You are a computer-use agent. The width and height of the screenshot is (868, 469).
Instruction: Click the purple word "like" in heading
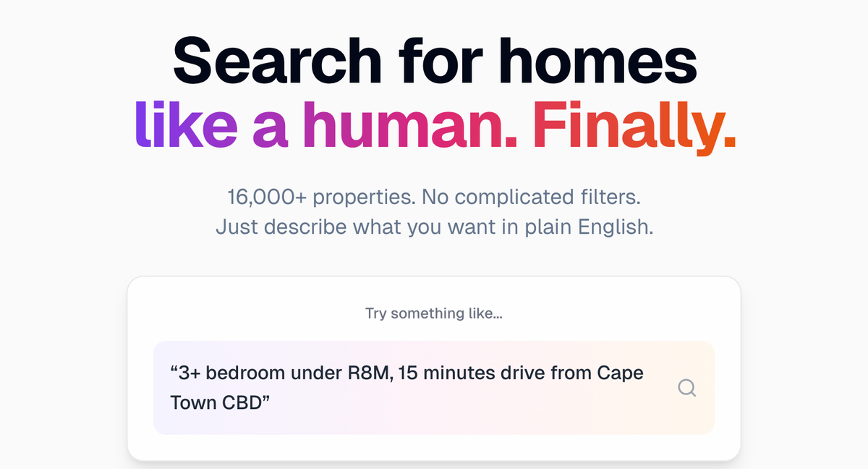coord(186,124)
